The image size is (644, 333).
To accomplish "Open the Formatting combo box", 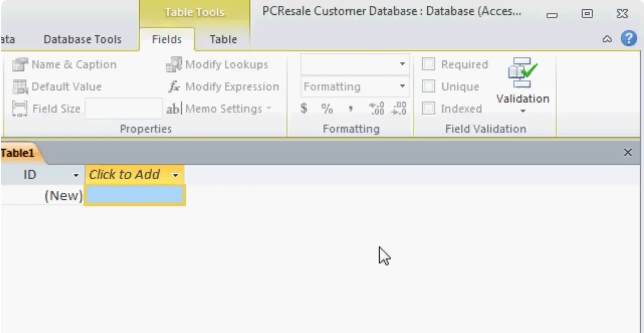I will click(x=402, y=86).
